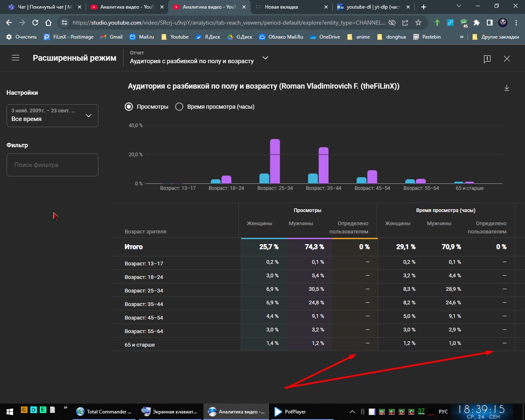This screenshot has height=420, width=525.
Task: Download the audience report data
Action: pos(507,87)
